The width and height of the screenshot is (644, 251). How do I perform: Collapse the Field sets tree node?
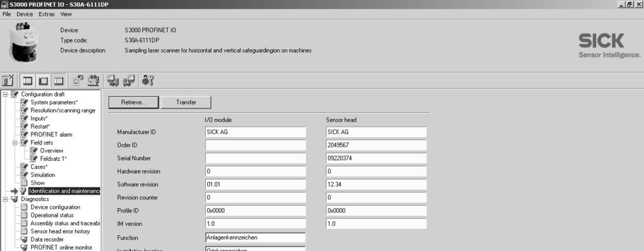coord(14,143)
